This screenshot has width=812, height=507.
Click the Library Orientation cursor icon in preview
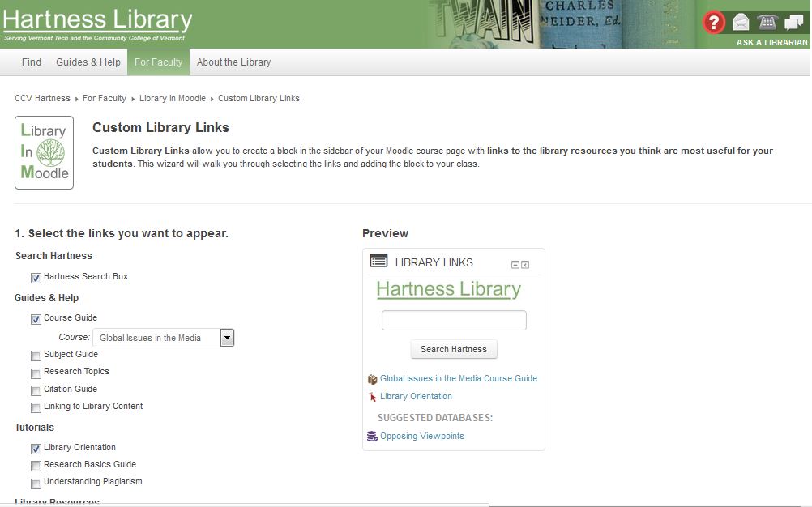pos(372,397)
